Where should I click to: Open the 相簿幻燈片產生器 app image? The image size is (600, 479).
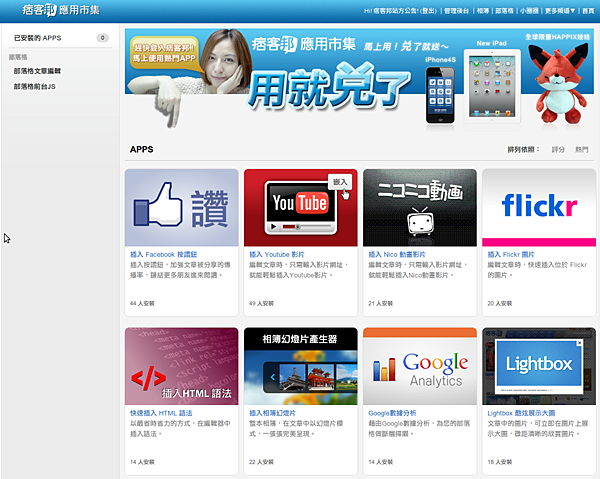click(x=300, y=366)
